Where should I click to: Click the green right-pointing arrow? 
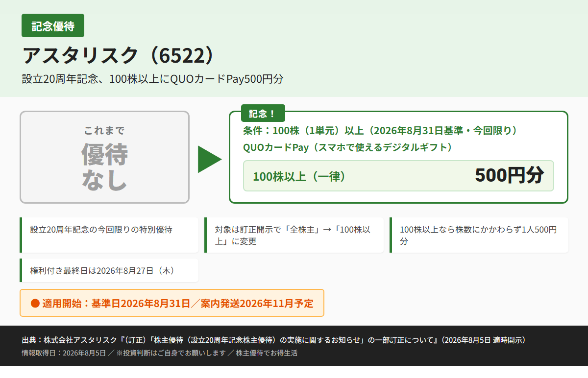(210, 159)
